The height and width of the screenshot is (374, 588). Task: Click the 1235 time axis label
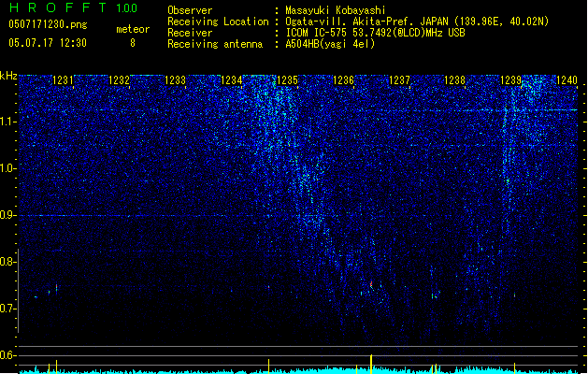pos(287,80)
